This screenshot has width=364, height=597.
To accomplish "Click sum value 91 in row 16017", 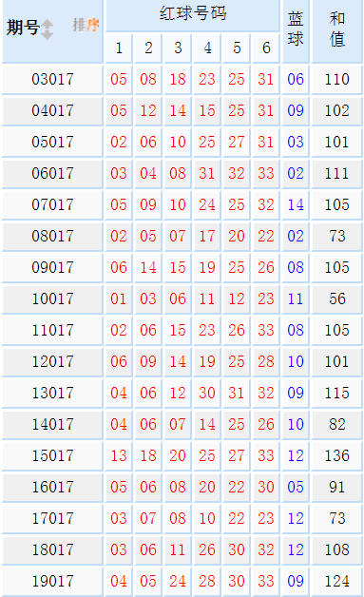I will pyautogui.click(x=337, y=487).
